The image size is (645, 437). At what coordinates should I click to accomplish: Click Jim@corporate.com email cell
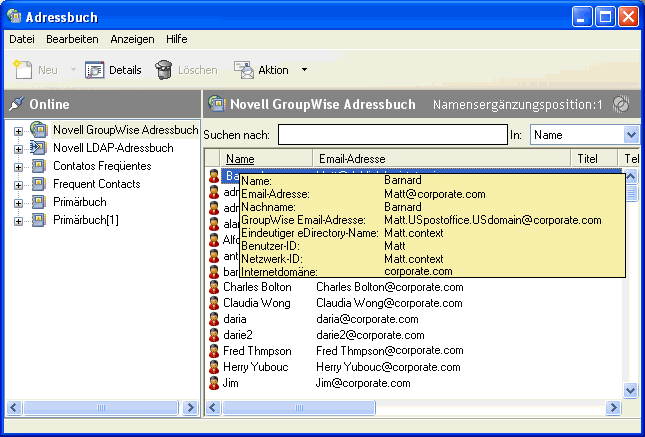(x=363, y=383)
